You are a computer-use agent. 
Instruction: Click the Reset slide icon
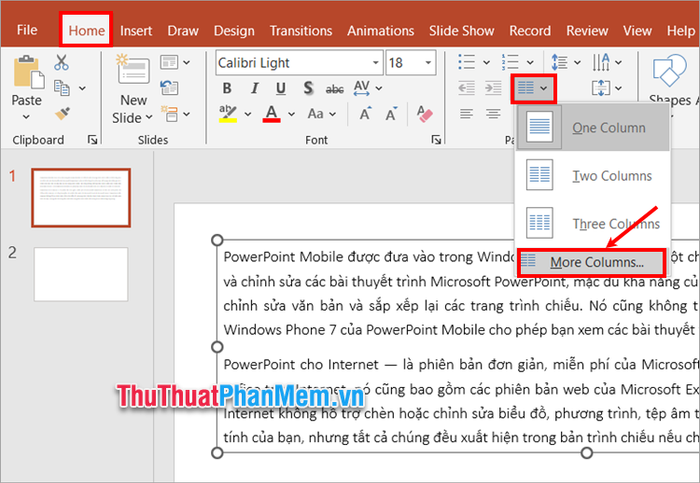tap(170, 87)
